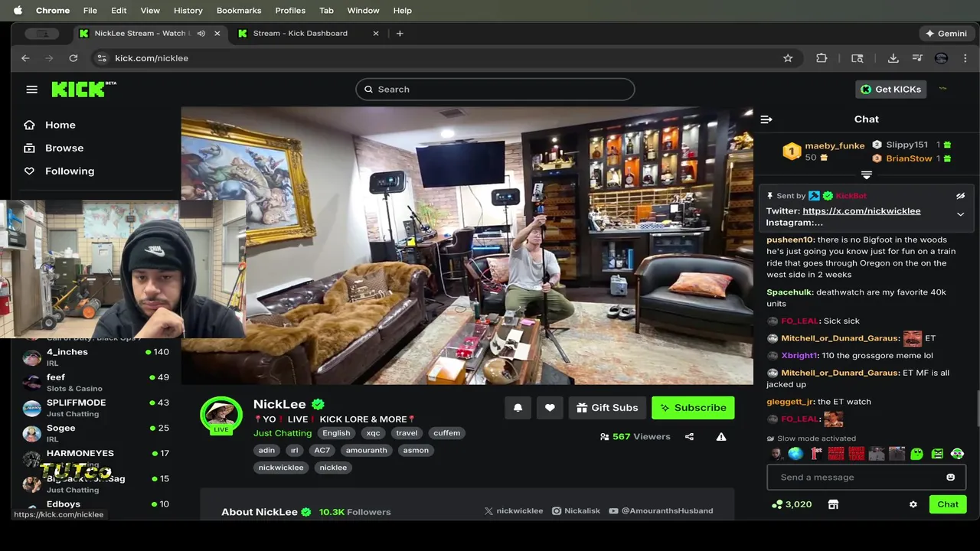
Task: Click the green Subscribe button
Action: tap(693, 408)
